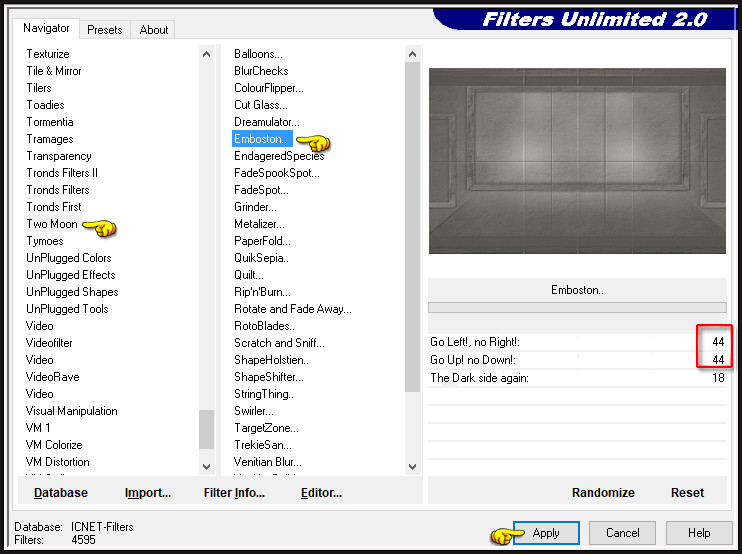Choose the Grinder... filter
Screen dimensions: 742x554
256,207
